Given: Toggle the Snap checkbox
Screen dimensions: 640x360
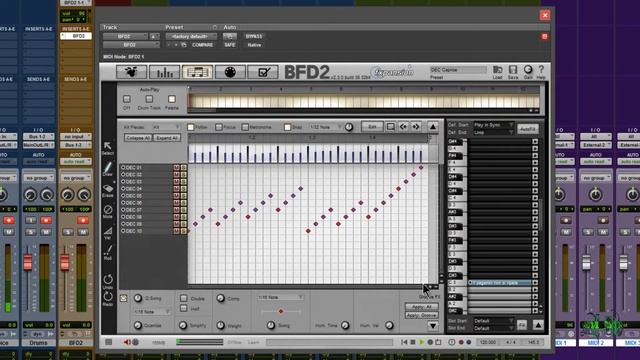Looking at the screenshot, I should pos(287,127).
